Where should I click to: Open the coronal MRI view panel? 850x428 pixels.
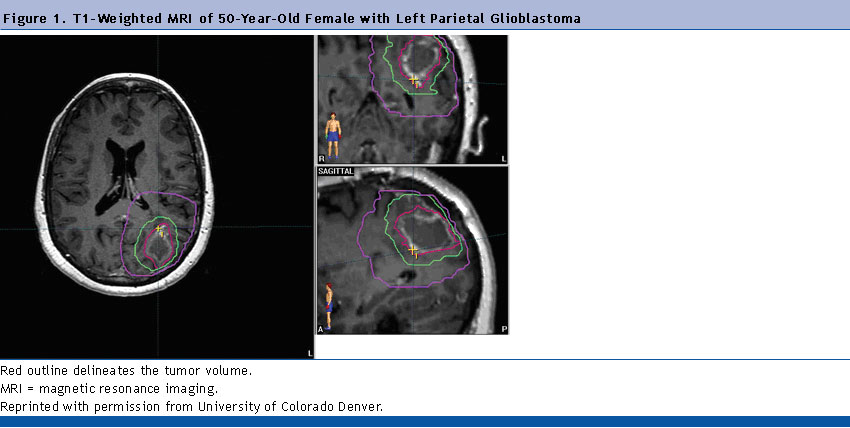(413, 99)
